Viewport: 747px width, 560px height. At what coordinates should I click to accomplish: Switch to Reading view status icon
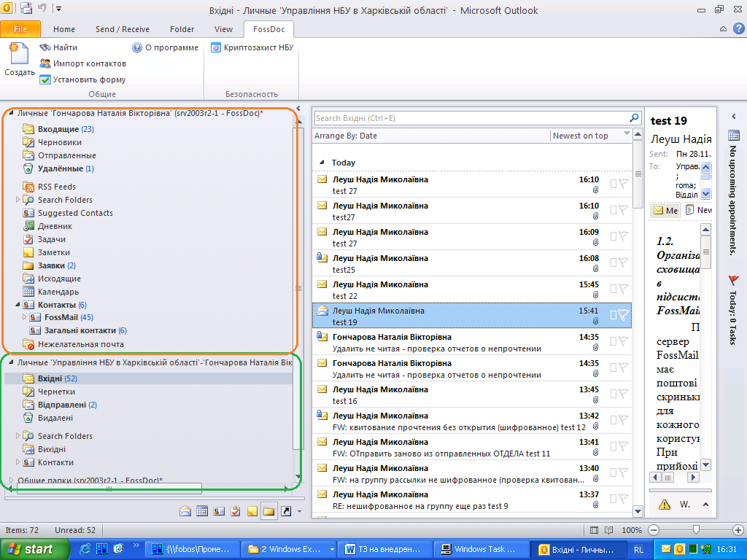[x=609, y=530]
